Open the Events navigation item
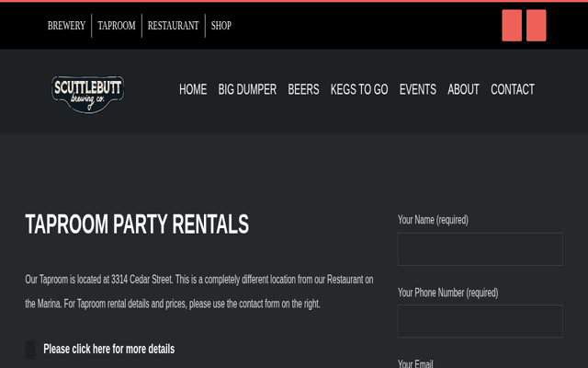 pyautogui.click(x=418, y=89)
